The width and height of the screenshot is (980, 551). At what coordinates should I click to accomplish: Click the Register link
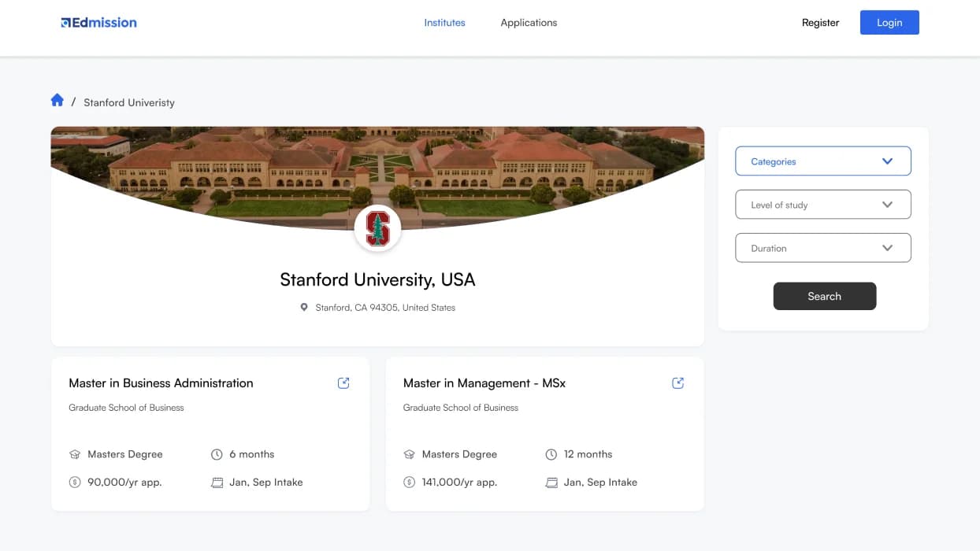coord(820,23)
